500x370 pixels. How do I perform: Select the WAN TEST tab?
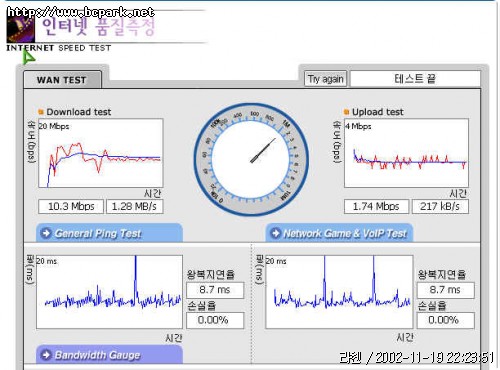[x=62, y=80]
